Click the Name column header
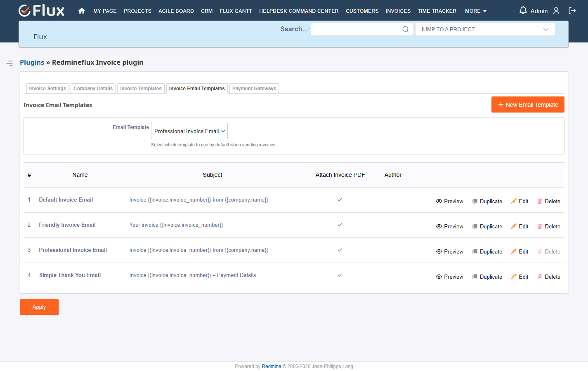 tap(80, 175)
